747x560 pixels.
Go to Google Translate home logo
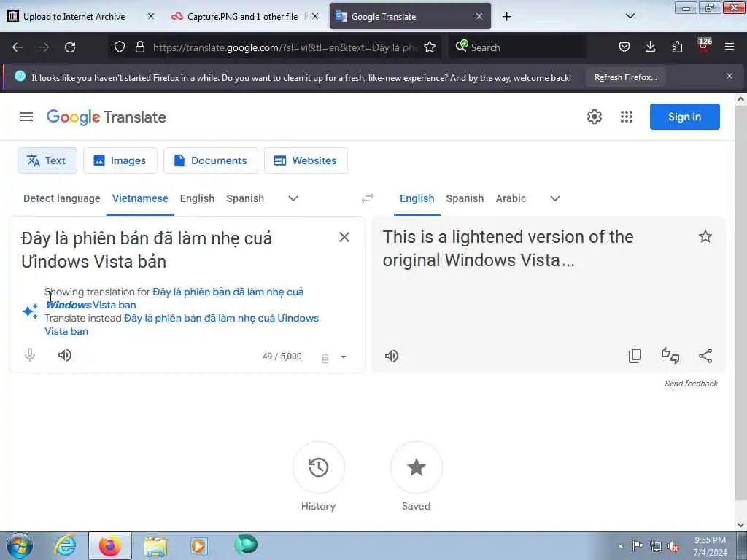[x=107, y=117]
